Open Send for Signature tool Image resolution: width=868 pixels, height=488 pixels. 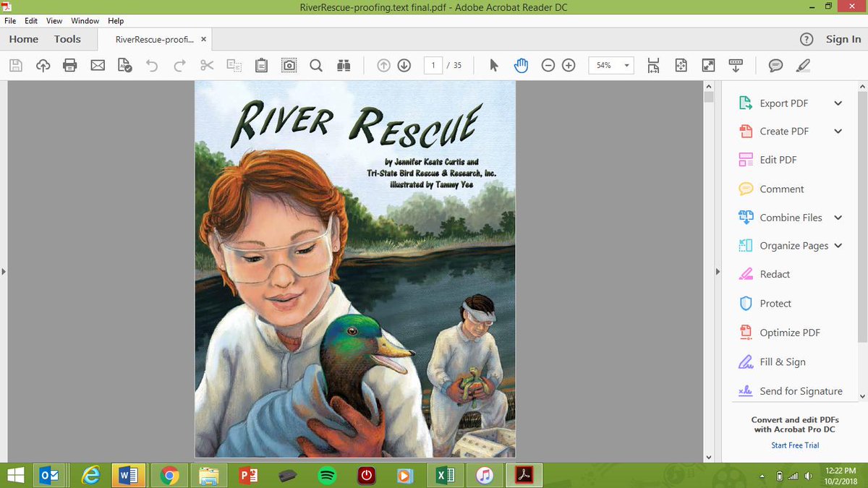[x=801, y=391]
